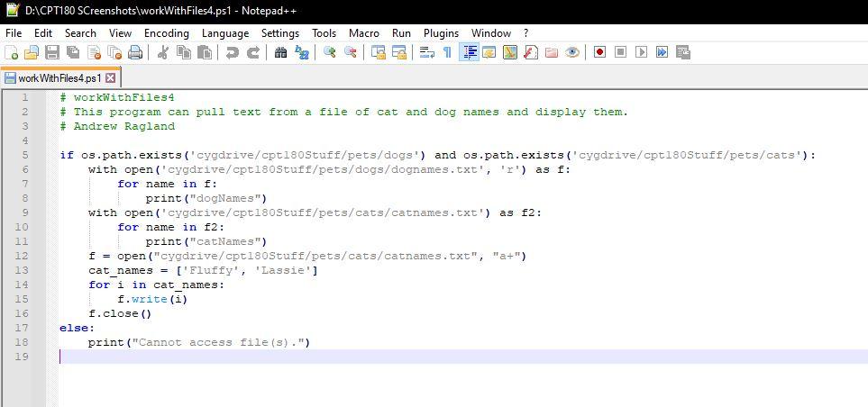The width and height of the screenshot is (868, 407).
Task: Place cursor on empty line 19
Action: [x=462, y=357]
